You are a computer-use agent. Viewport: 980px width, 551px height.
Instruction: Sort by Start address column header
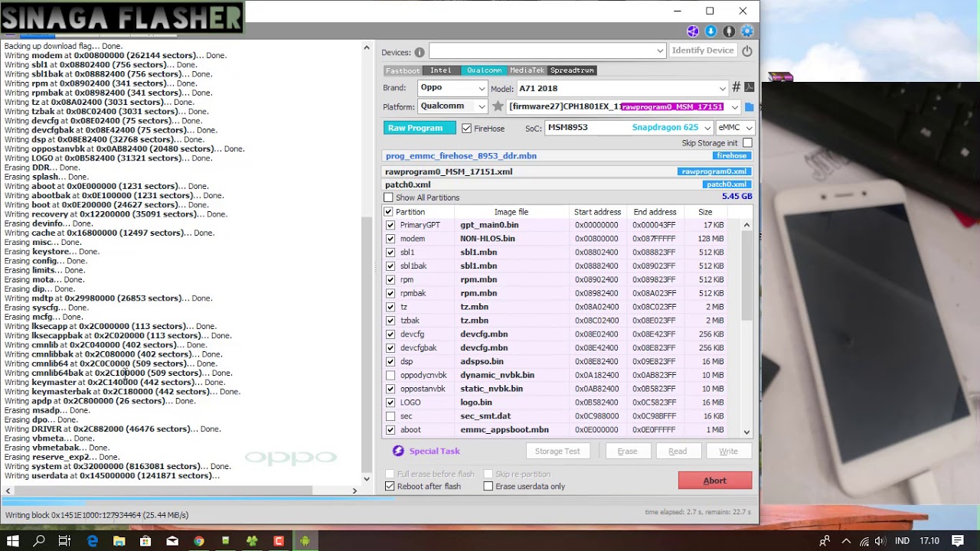coord(597,212)
